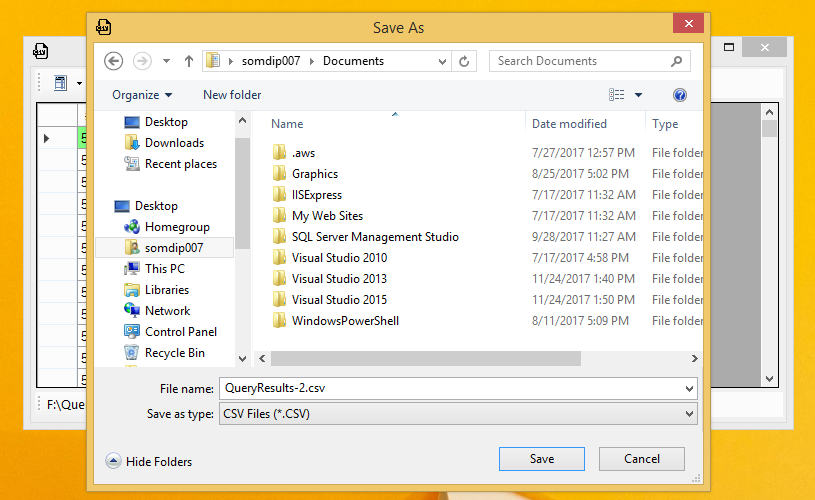Select the IISExpress folder
The image size is (815, 500).
pyautogui.click(x=317, y=195)
